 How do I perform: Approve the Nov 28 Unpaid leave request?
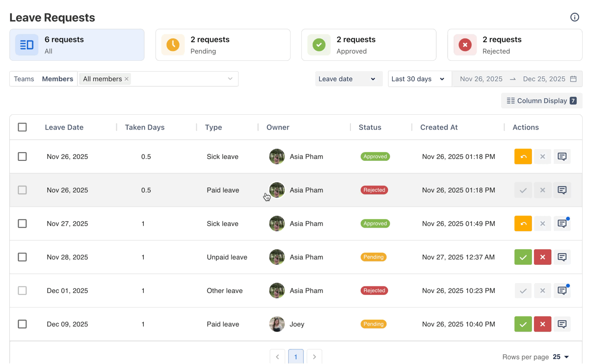tap(523, 257)
